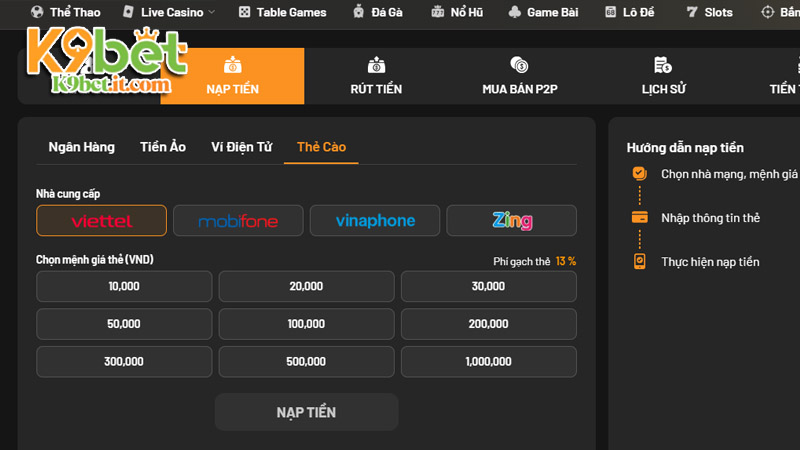Click the phone icon beside Thực hiện nạp tiền
This screenshot has width=800, height=450.
639,261
